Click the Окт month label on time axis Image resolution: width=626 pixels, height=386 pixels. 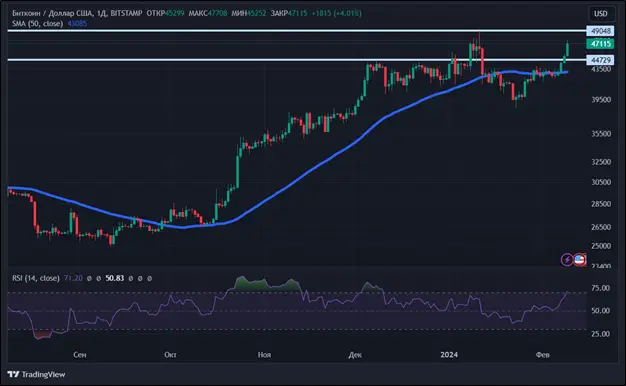click(x=170, y=354)
